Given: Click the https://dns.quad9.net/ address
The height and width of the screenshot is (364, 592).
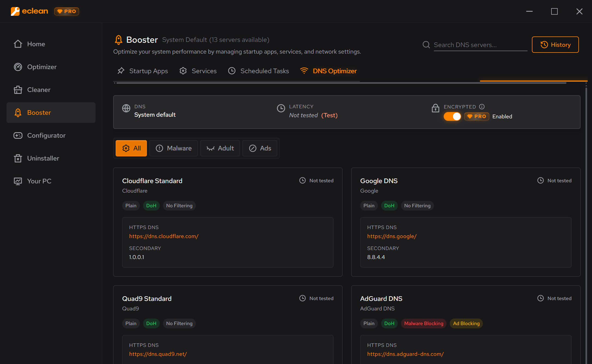Looking at the screenshot, I should pos(158,354).
